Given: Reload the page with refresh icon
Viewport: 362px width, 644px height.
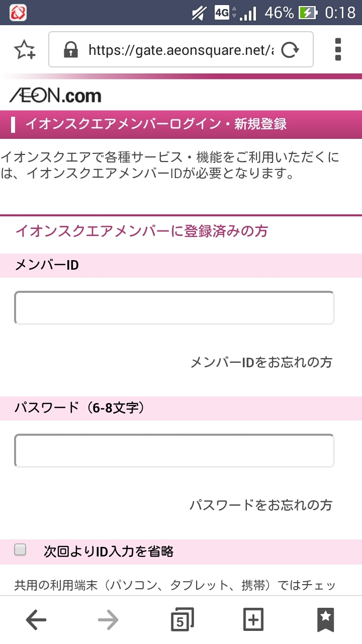Looking at the screenshot, I should click(290, 50).
